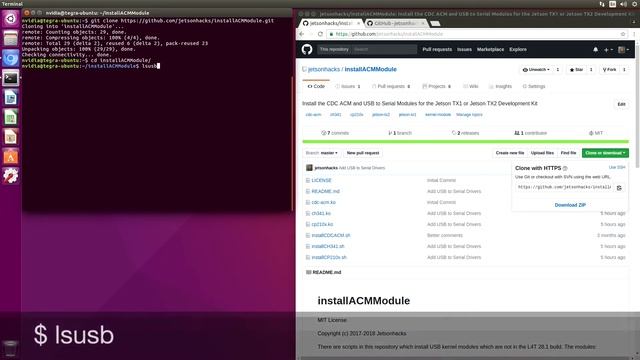Image resolution: width=640 pixels, height=360 pixels.
Task: Open the repository Settings tab
Action: point(534,87)
